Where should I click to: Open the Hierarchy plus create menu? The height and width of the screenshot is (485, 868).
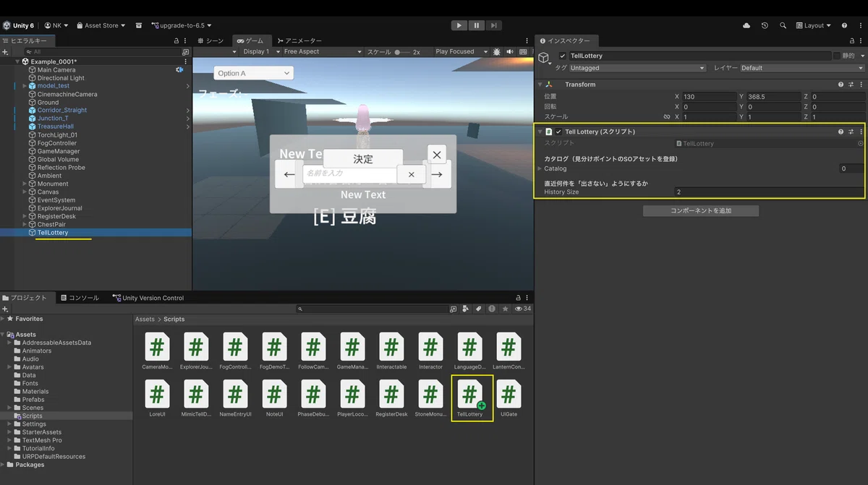5,52
